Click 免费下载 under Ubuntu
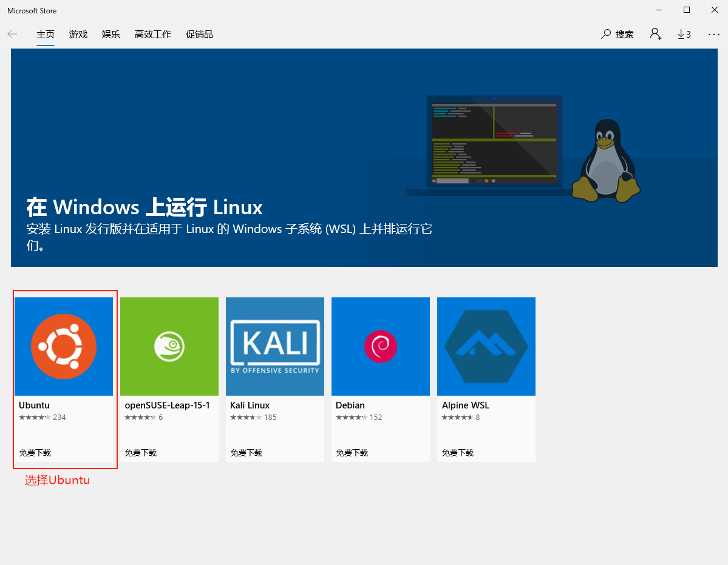The image size is (728, 565). [35, 452]
